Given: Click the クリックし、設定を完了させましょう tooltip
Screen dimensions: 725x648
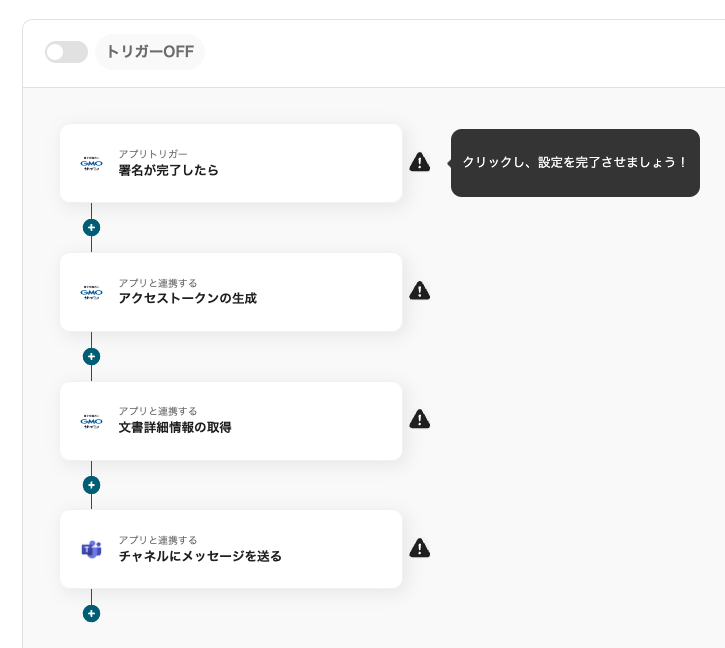Looking at the screenshot, I should pyautogui.click(x=575, y=162).
